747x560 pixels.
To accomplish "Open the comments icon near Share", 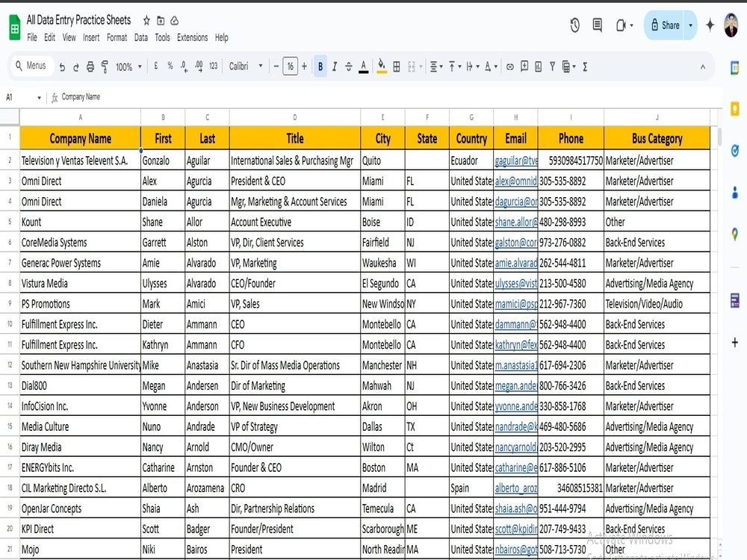I will coord(597,25).
